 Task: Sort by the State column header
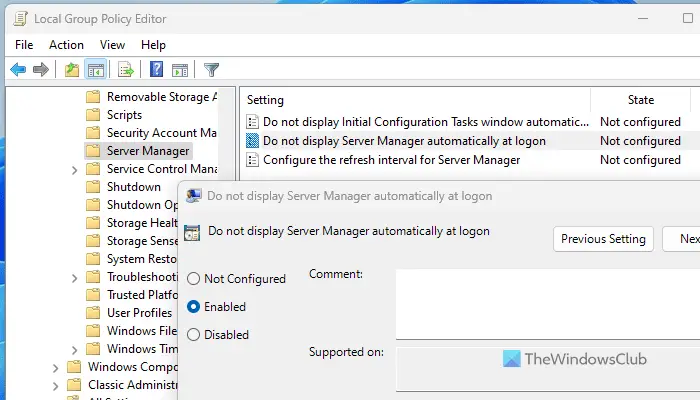click(x=641, y=100)
